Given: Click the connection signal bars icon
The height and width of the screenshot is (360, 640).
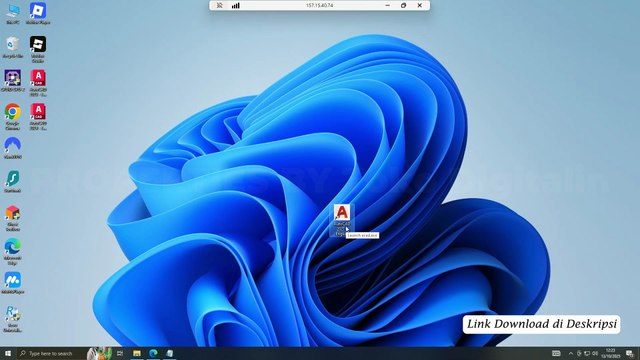Looking at the screenshot, I should pyautogui.click(x=236, y=5).
